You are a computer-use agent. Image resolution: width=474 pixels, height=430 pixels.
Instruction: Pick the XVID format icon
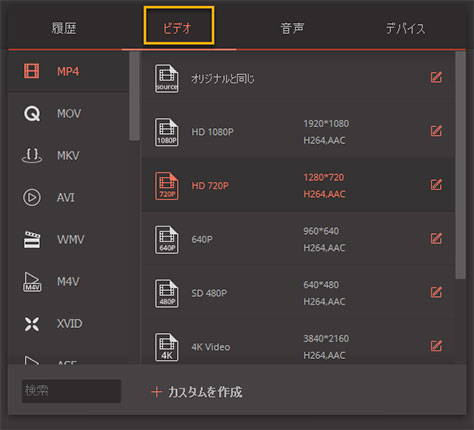pos(32,324)
